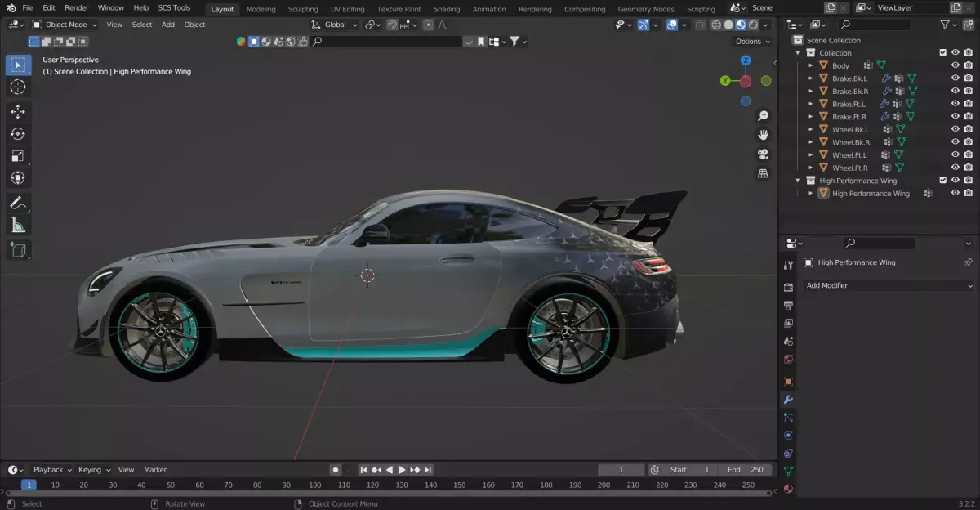Hide the Body object with eye icon
Image resolution: width=980 pixels, height=510 pixels.
[955, 65]
